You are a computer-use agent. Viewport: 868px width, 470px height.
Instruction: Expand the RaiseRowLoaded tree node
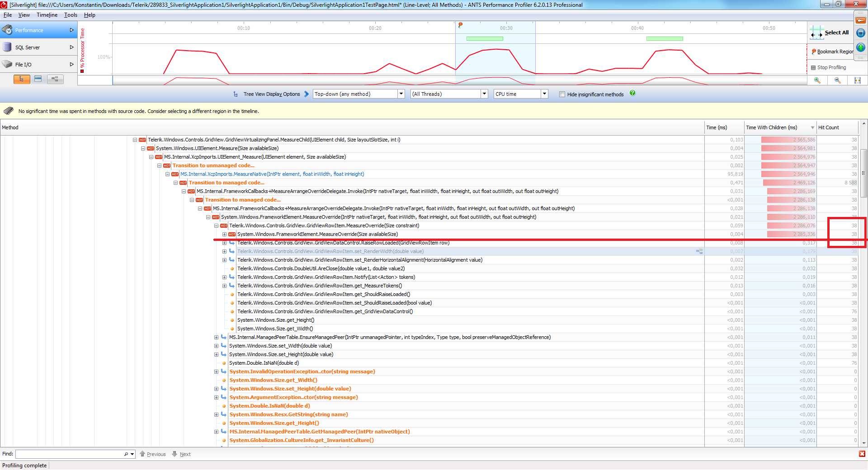click(x=224, y=243)
